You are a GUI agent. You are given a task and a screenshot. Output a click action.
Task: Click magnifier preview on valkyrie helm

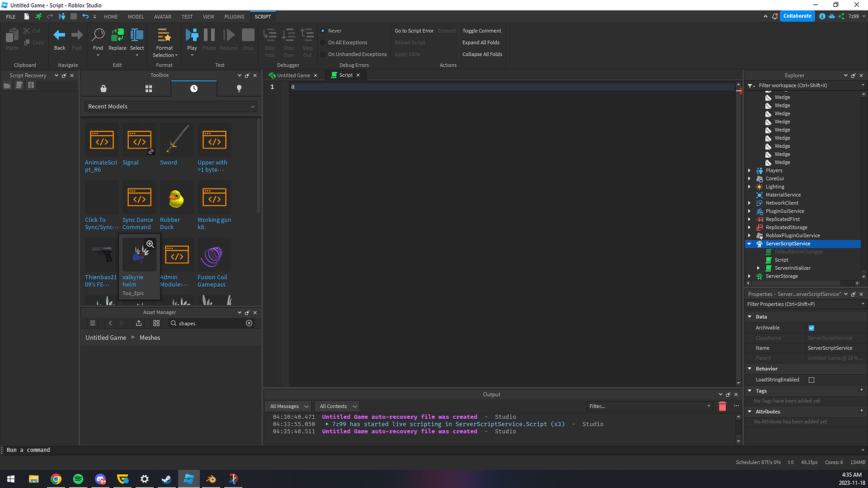tap(150, 244)
